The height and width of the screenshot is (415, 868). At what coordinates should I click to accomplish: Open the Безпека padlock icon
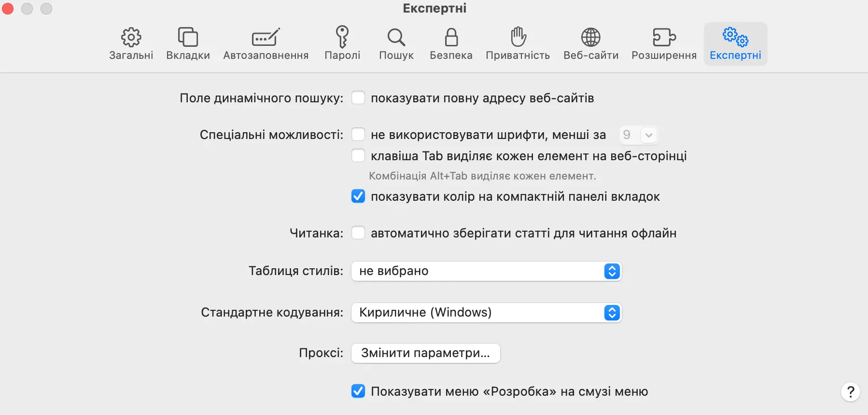(451, 37)
